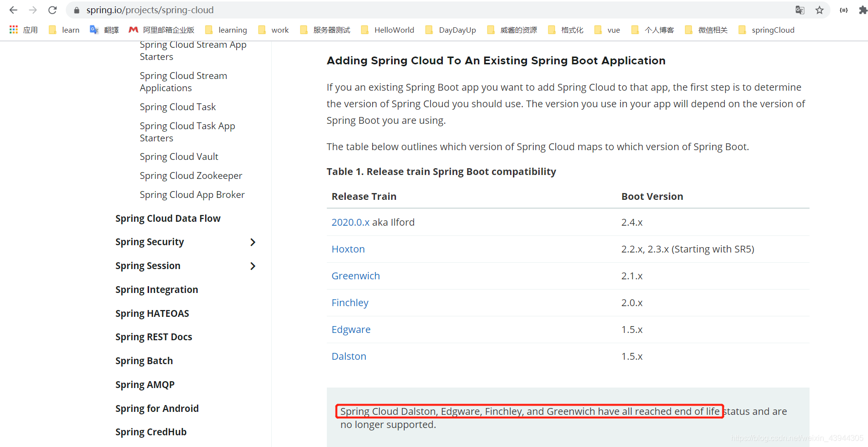This screenshot has width=868, height=447.
Task: Open the springCloud bookmark folder
Action: coord(767,30)
